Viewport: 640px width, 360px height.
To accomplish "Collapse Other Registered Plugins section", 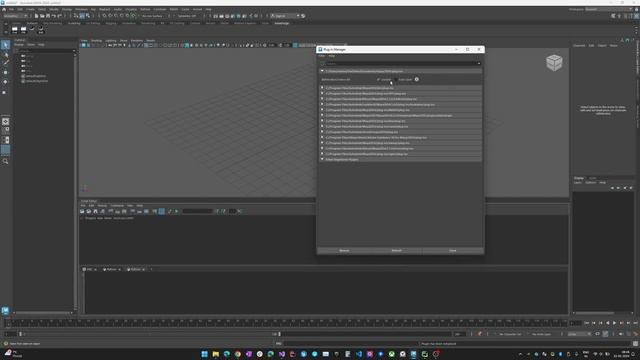I will point(322,160).
